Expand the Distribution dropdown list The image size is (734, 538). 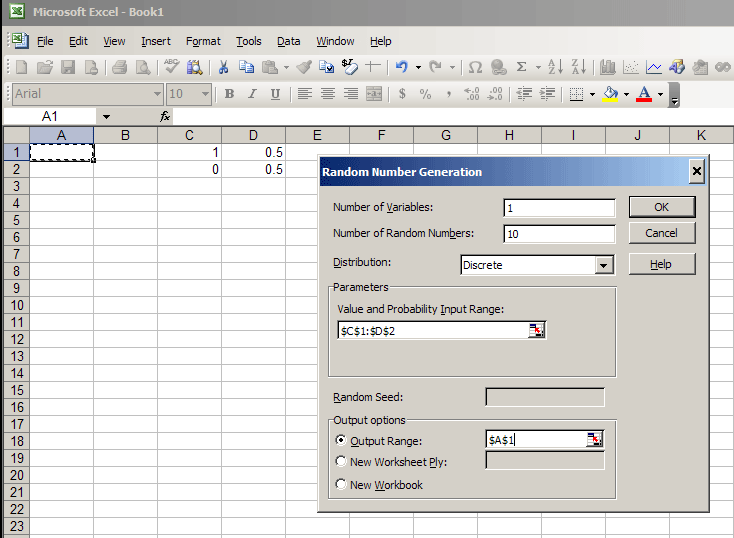coord(603,265)
